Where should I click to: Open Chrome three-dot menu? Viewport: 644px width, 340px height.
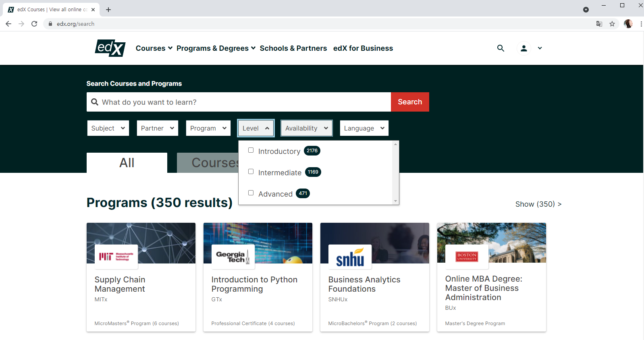coord(641,24)
